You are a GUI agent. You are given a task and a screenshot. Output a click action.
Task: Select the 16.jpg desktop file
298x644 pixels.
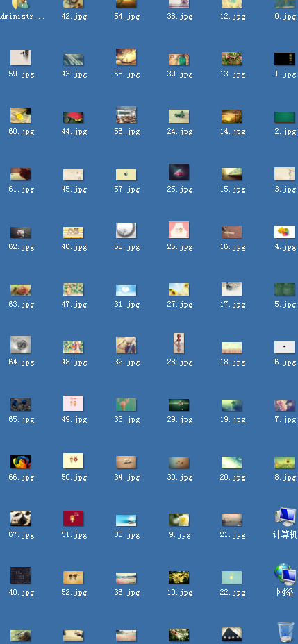pos(232,232)
